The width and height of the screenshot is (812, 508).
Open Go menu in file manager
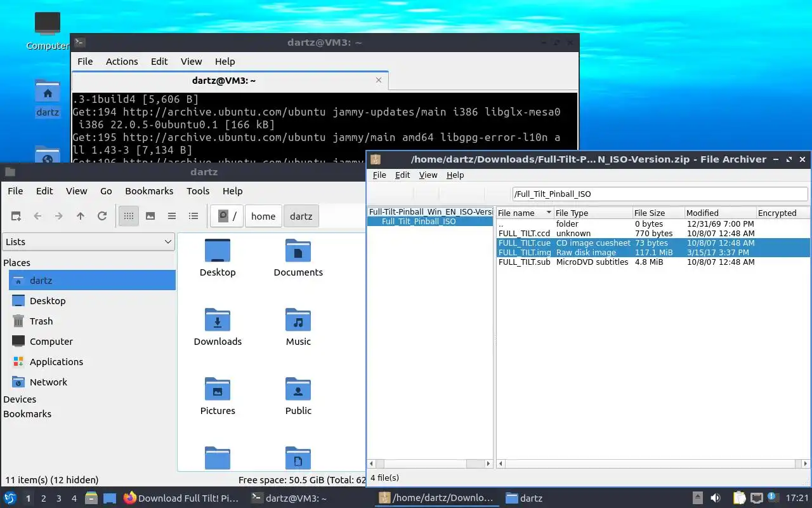point(106,190)
